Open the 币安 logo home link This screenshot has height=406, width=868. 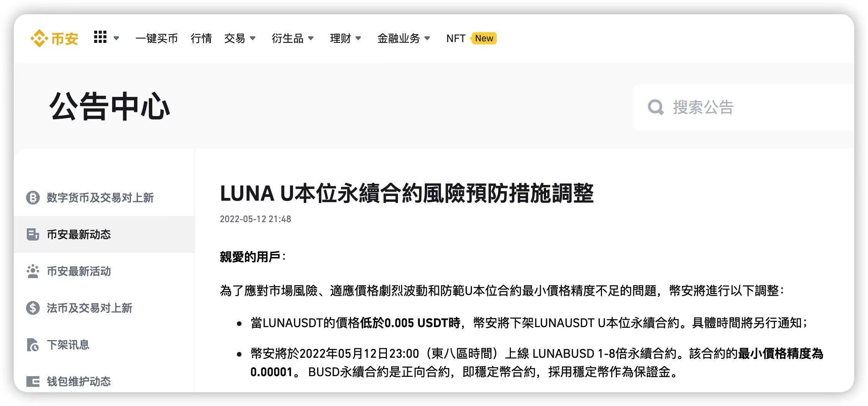(x=54, y=38)
